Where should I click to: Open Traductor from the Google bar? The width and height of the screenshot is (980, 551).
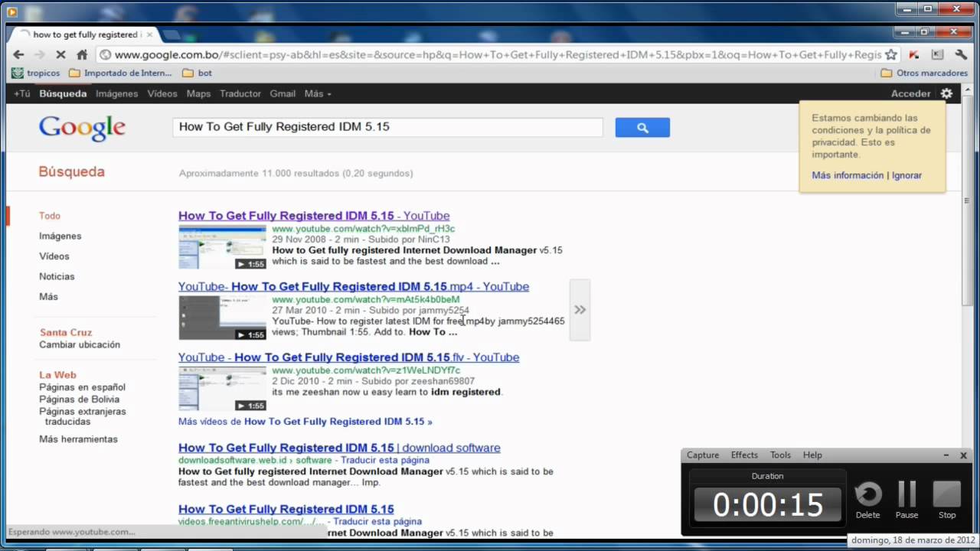pyautogui.click(x=240, y=93)
